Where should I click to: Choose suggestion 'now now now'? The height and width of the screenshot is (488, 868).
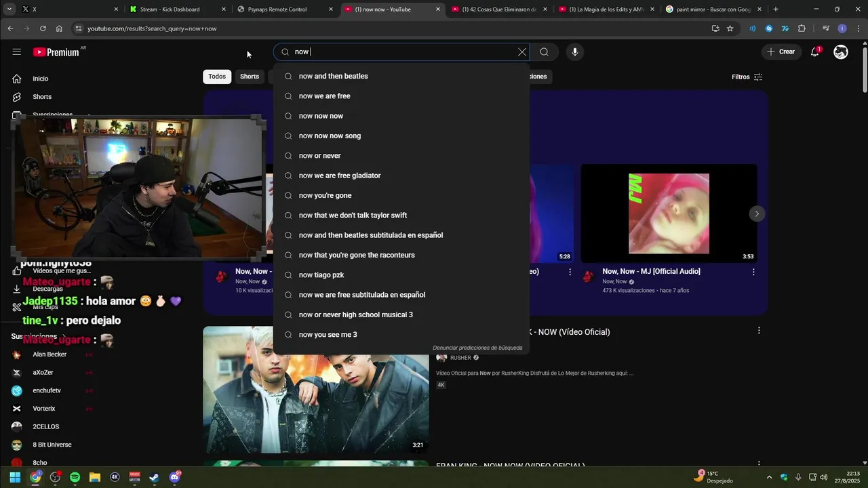click(401, 116)
